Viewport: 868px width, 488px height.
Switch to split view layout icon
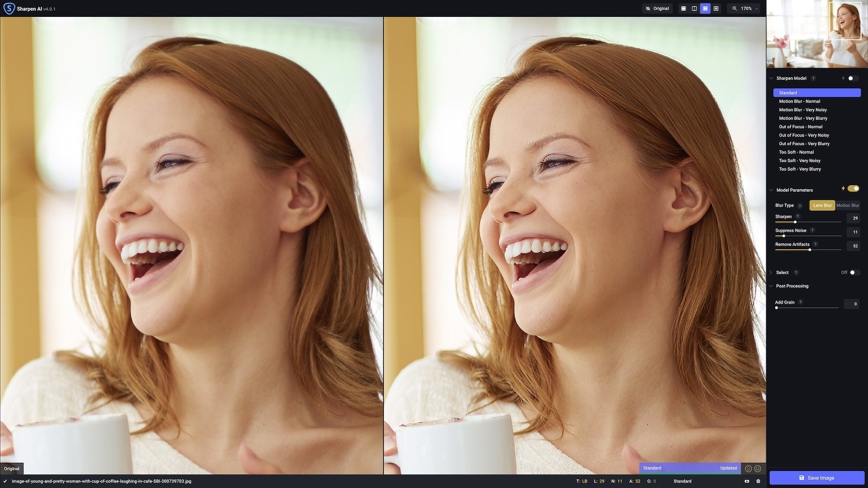click(x=694, y=9)
